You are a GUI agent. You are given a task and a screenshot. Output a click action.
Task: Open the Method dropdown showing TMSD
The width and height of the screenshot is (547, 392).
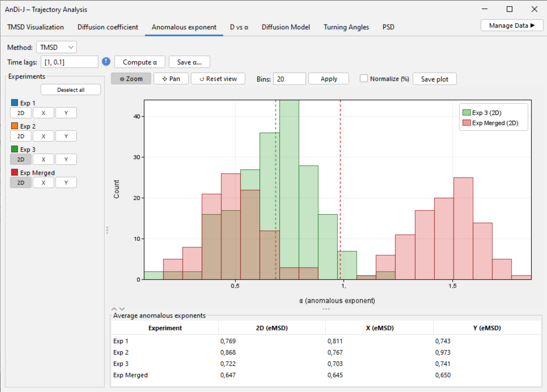tap(57, 47)
